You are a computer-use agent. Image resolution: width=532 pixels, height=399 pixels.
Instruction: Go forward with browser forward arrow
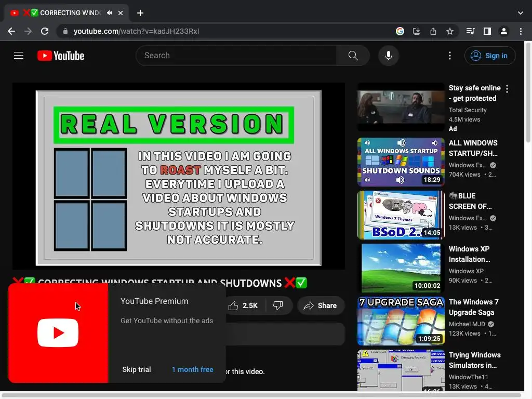28,31
